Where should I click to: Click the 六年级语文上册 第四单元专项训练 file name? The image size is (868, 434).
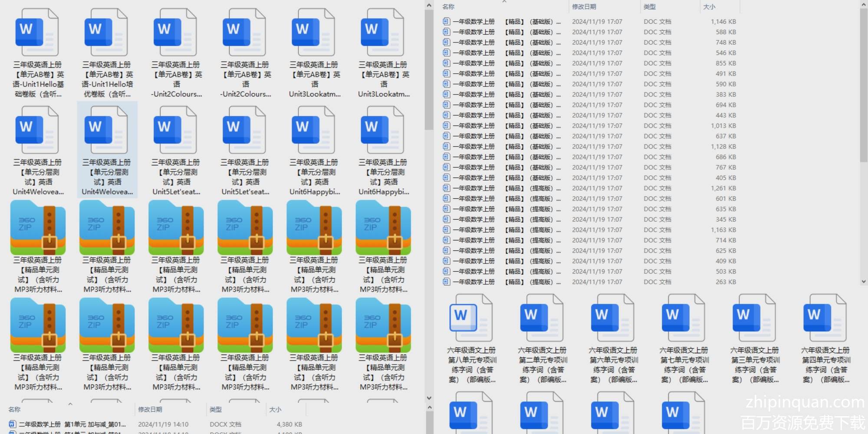click(825, 365)
